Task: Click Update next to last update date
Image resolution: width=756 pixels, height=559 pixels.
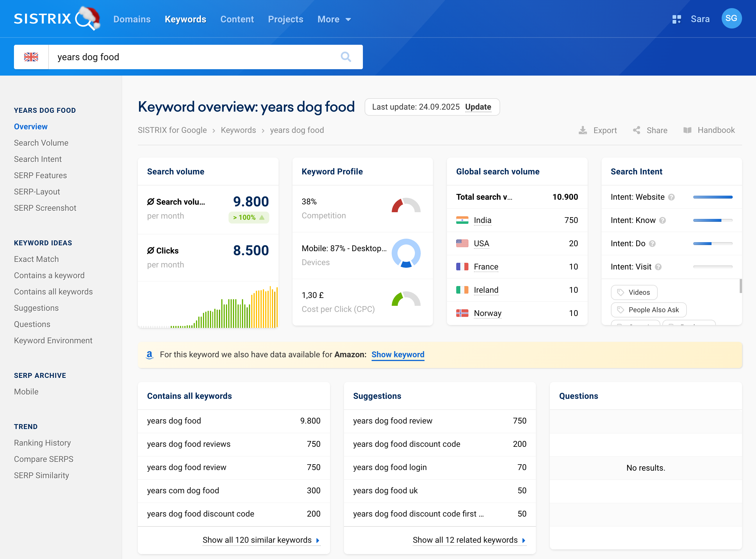Action: (x=478, y=107)
